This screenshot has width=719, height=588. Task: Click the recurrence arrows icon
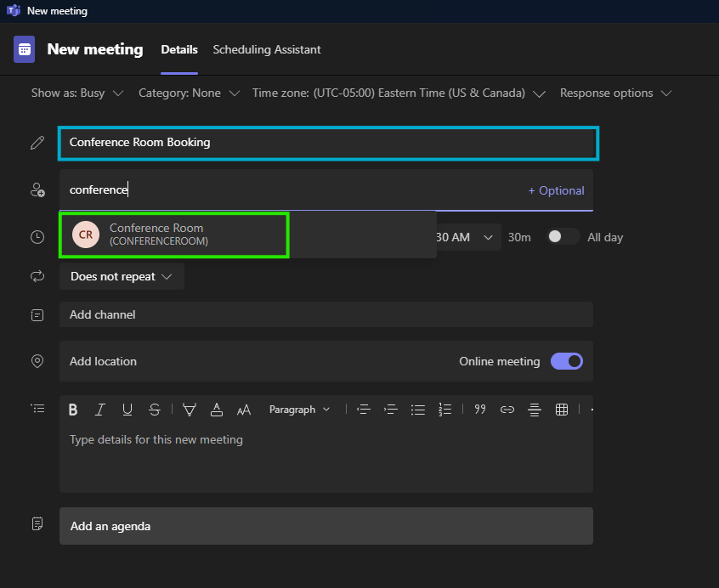pos(37,276)
